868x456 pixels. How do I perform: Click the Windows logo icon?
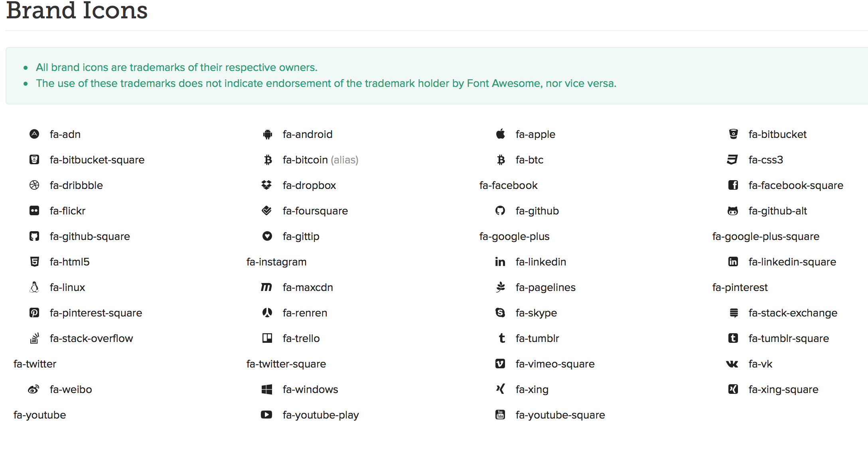coord(267,389)
